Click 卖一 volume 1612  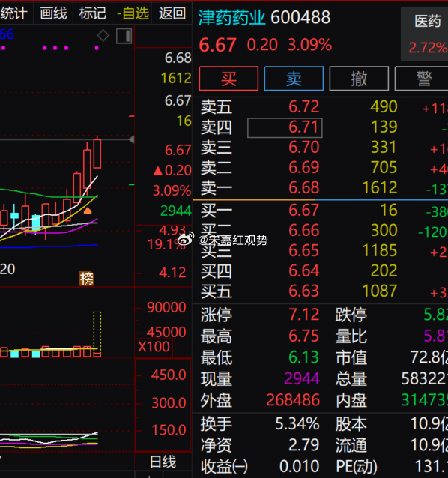[380, 187]
